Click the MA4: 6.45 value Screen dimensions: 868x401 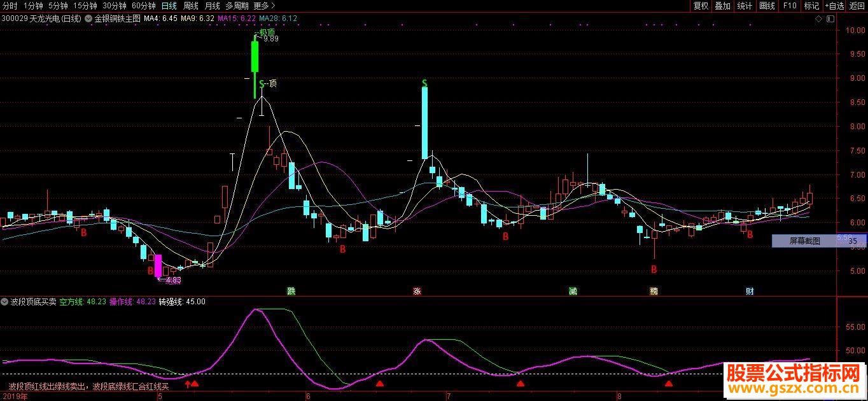tap(160, 19)
